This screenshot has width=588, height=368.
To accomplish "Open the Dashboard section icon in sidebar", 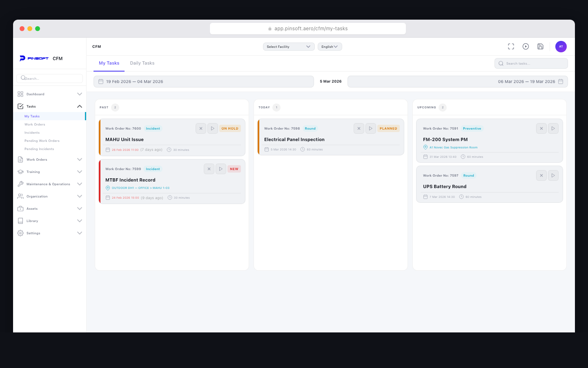I will coord(20,94).
